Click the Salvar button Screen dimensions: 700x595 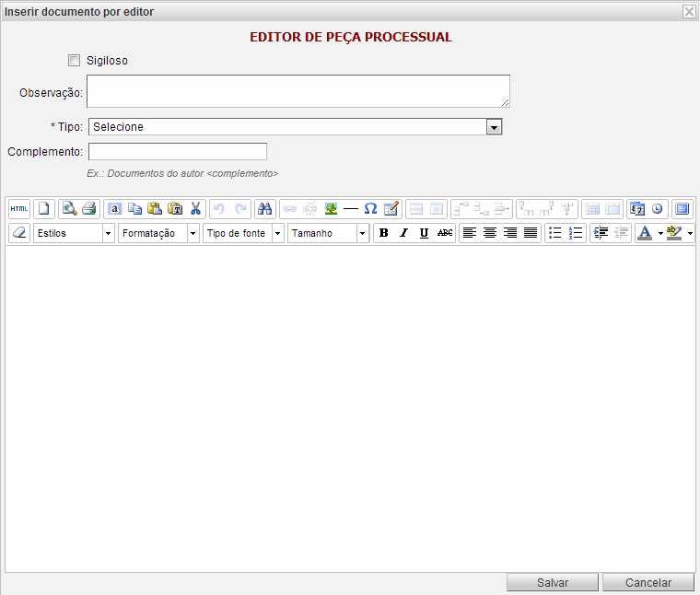553,582
